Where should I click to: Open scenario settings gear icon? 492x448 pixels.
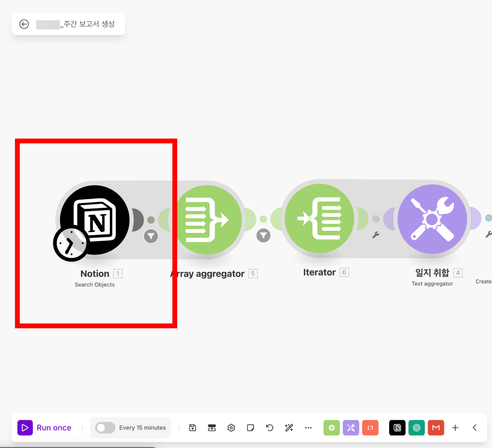[231, 427]
